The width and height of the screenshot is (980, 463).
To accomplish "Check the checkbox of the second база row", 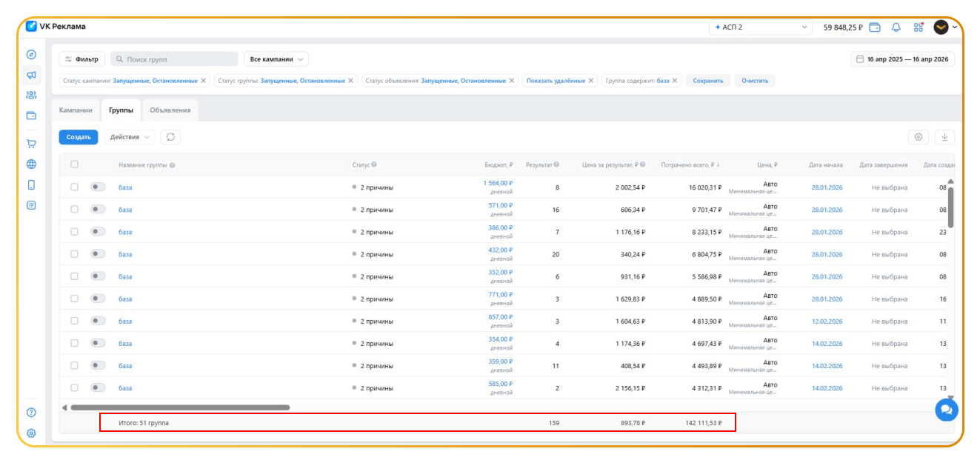I will coord(74,210).
